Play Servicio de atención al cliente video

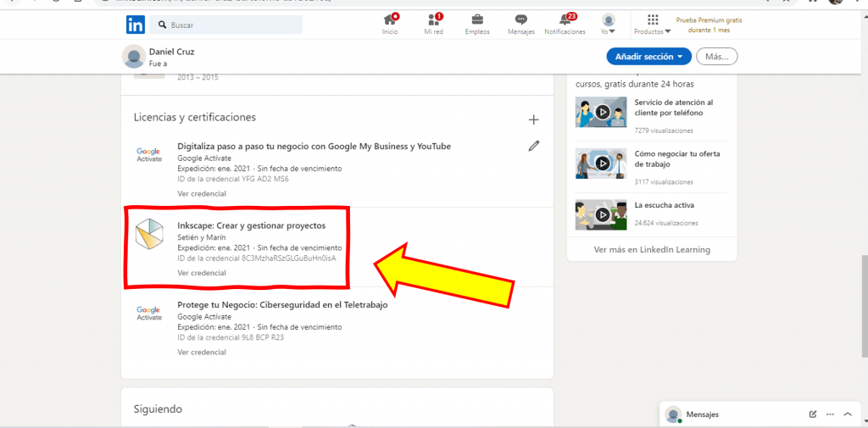pyautogui.click(x=601, y=113)
